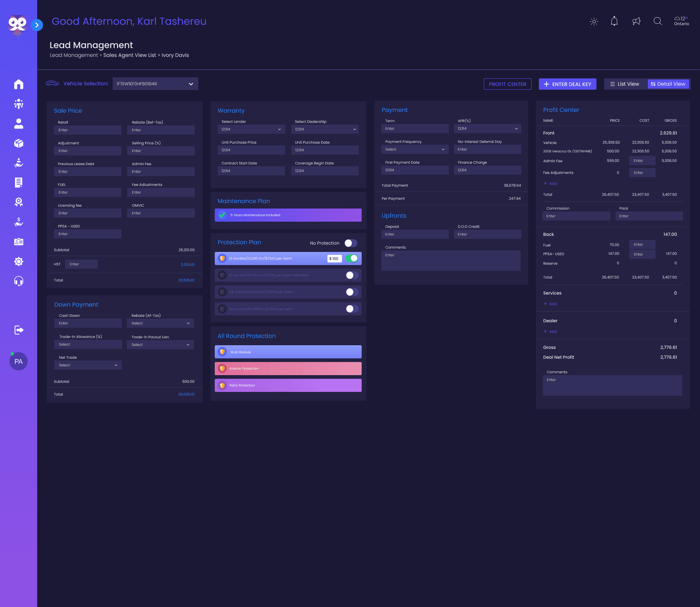Select the Rust Module protection bar
The height and width of the screenshot is (607, 700).
288,352
